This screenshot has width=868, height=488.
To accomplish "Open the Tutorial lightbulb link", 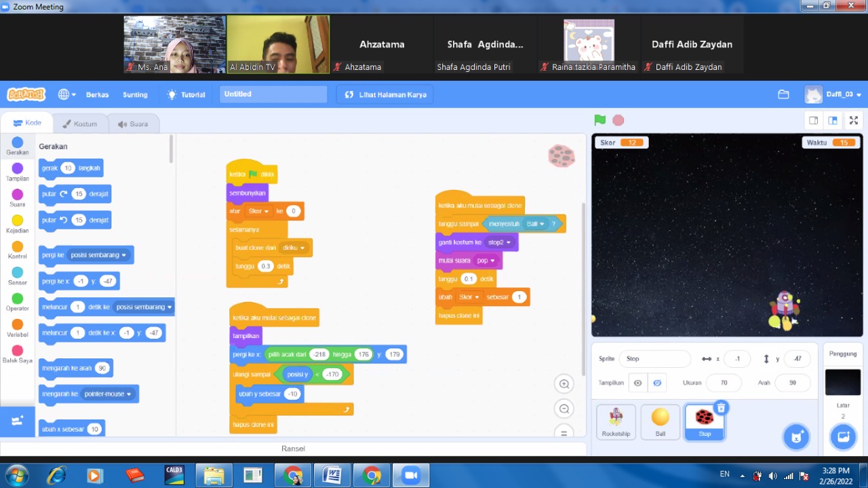I will tap(186, 94).
